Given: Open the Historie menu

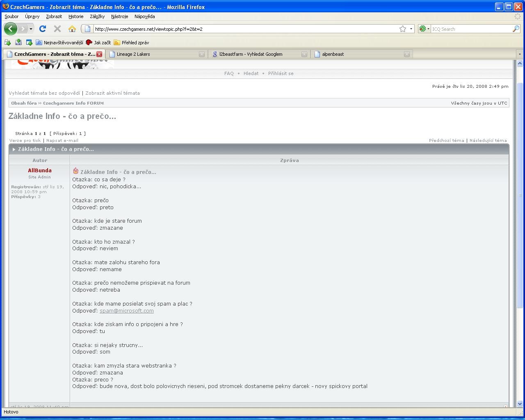Looking at the screenshot, I should tap(76, 16).
